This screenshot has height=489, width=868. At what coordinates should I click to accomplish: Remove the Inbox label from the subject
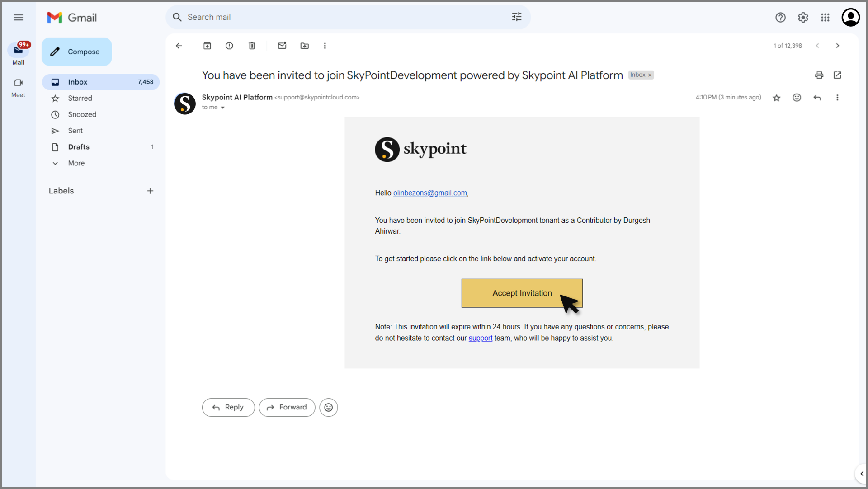pos(650,75)
